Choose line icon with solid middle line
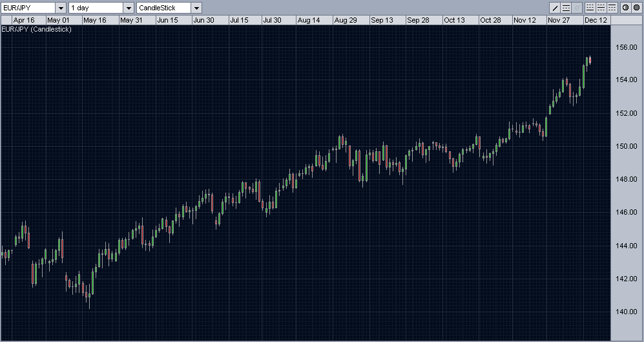The height and width of the screenshot is (342, 644). click(x=601, y=7)
